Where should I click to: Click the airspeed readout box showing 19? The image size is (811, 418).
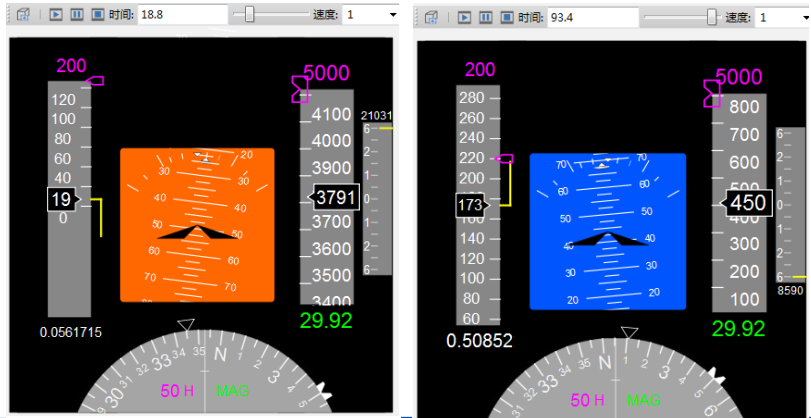click(x=62, y=200)
